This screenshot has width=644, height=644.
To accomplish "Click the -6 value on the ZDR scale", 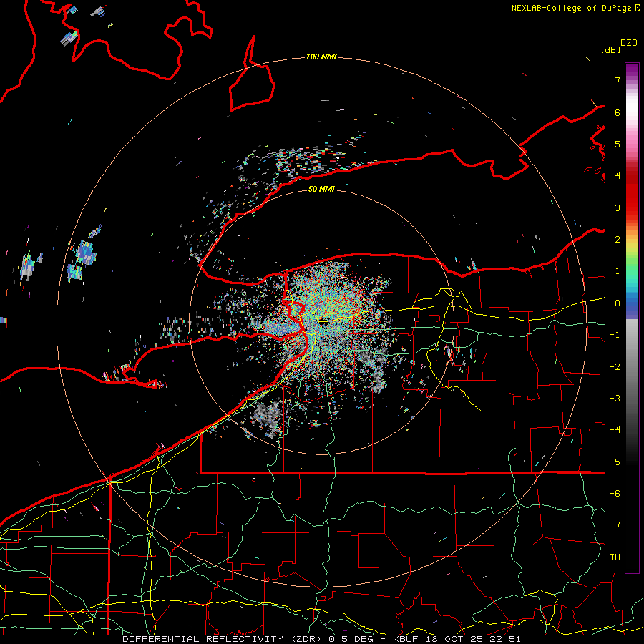I will coord(615,494).
